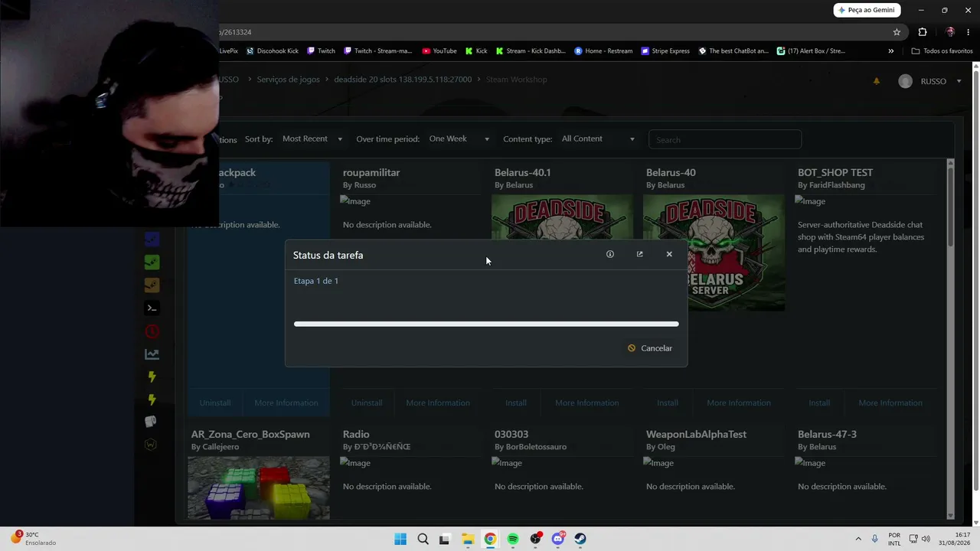Image resolution: width=980 pixels, height=551 pixels.
Task: Install the Belarus-40 mod
Action: point(668,403)
